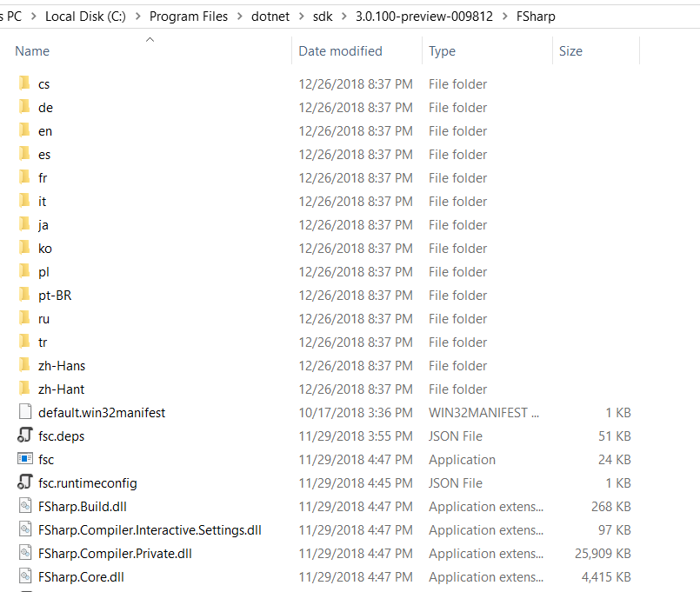
Task: Select the default.win32manifest file icon
Action: 25,412
